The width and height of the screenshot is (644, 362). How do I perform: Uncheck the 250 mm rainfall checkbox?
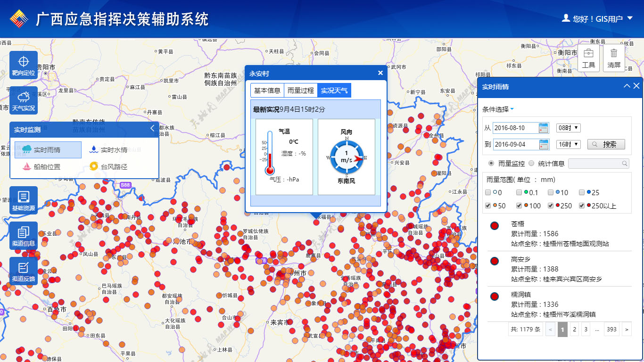551,206
